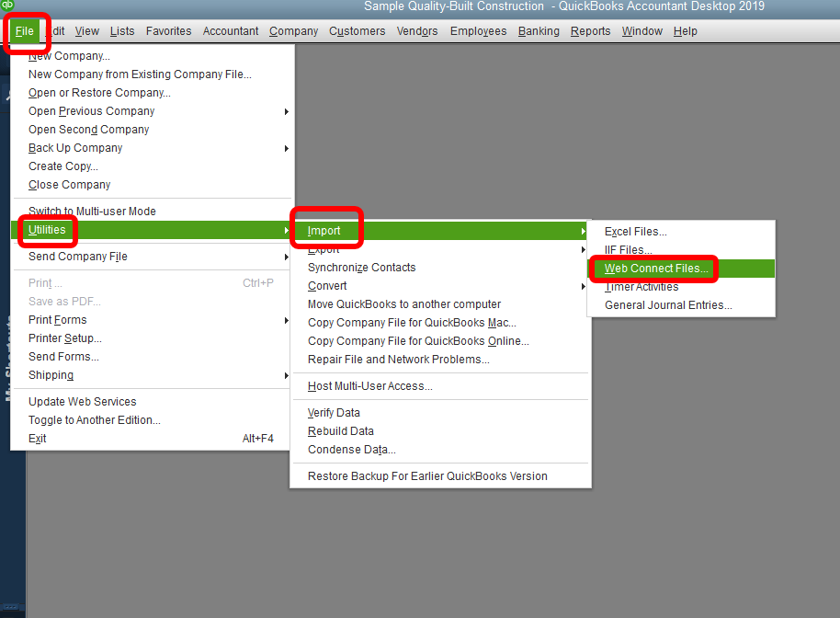Image resolution: width=840 pixels, height=618 pixels.
Task: Expand the Export submenu arrow
Action: (x=584, y=250)
